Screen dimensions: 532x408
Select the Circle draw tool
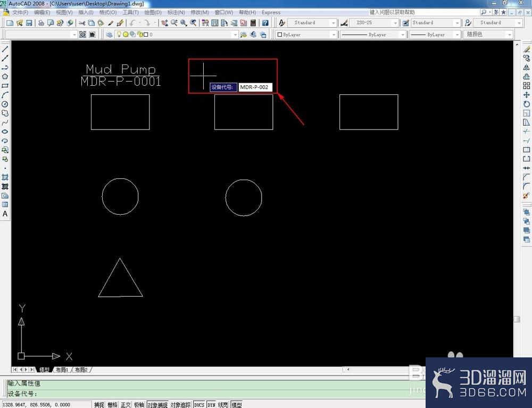click(x=5, y=104)
